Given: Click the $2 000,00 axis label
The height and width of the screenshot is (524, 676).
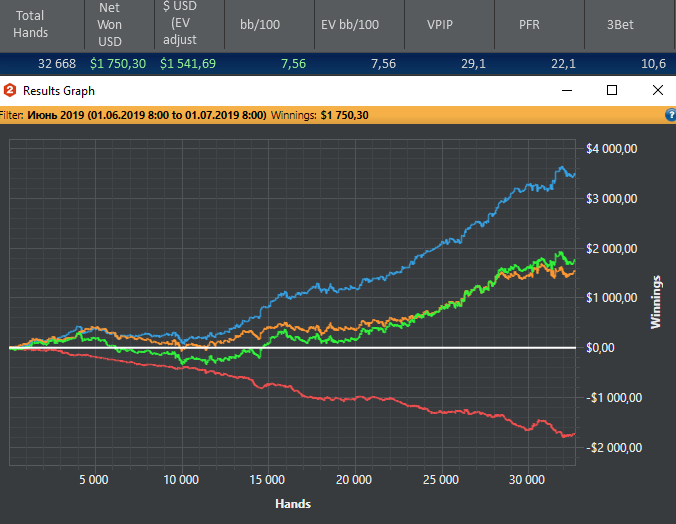Looking at the screenshot, I should 611,248.
